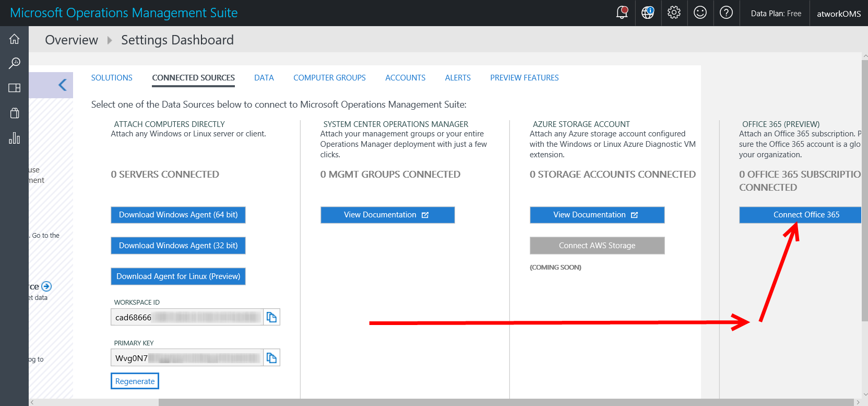
Task: Open the My Dashboard icon in sidebar
Action: tap(14, 88)
